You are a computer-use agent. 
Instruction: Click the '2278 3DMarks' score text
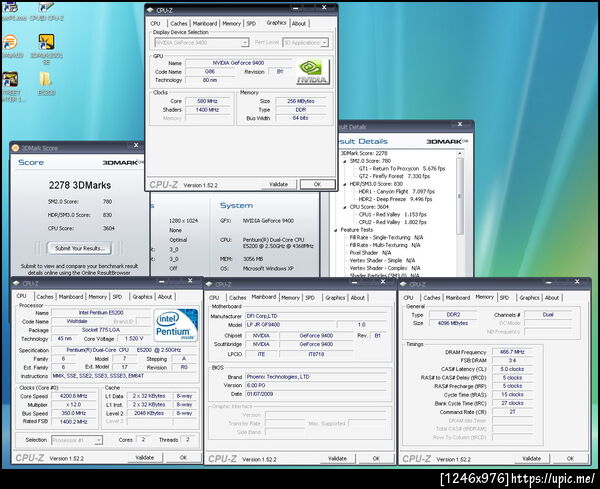[x=80, y=185]
